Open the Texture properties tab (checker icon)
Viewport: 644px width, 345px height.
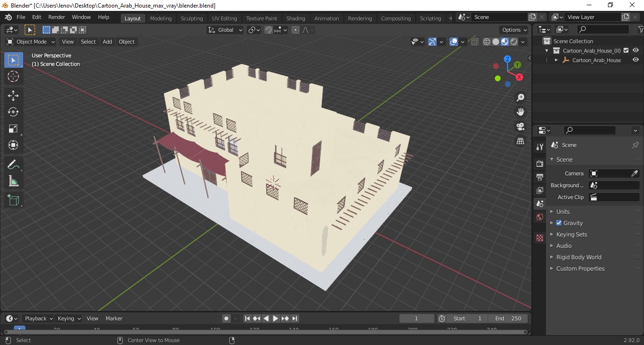(539, 238)
